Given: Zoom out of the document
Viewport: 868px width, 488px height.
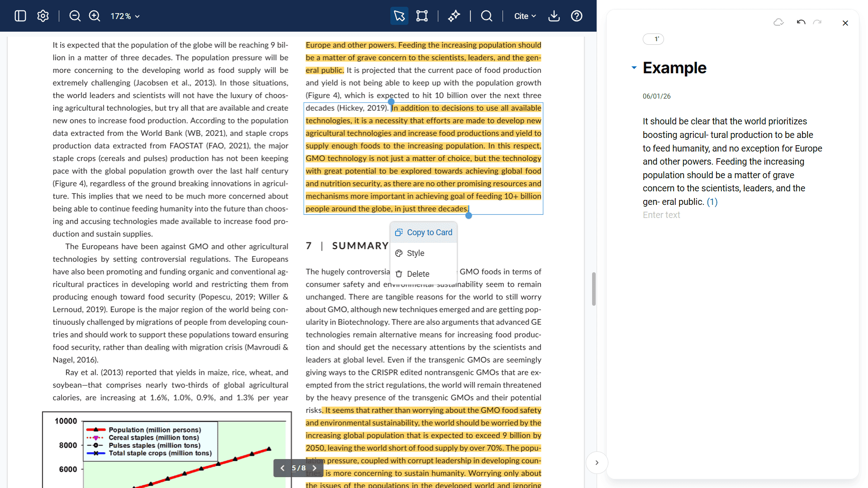Looking at the screenshot, I should tap(75, 16).
